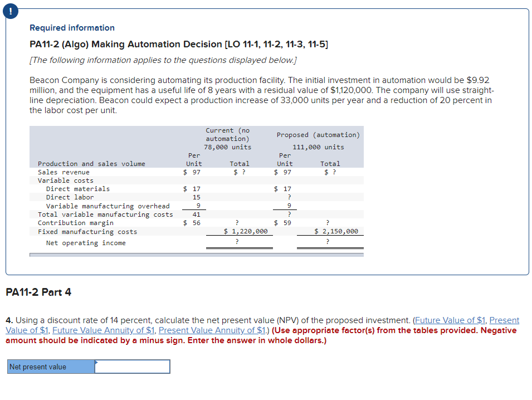Select the 'Required information' heading

tap(72, 28)
